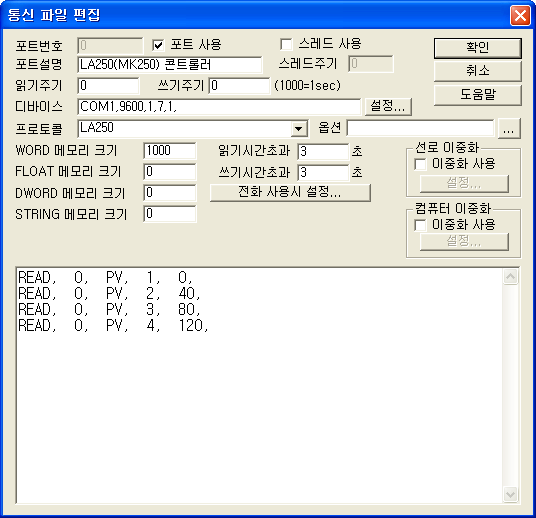Open device 설정... button next to COM1
Screen dimensions: 536x518
click(388, 107)
